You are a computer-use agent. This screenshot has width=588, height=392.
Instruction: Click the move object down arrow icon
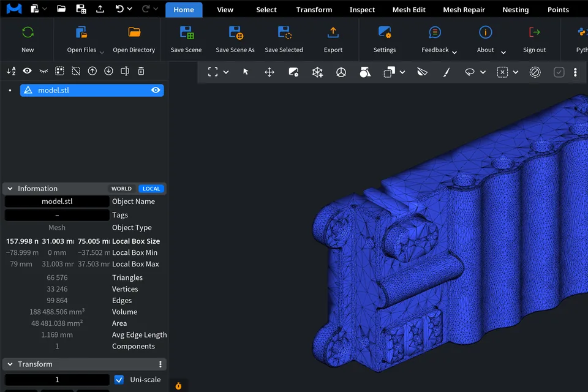click(x=109, y=71)
